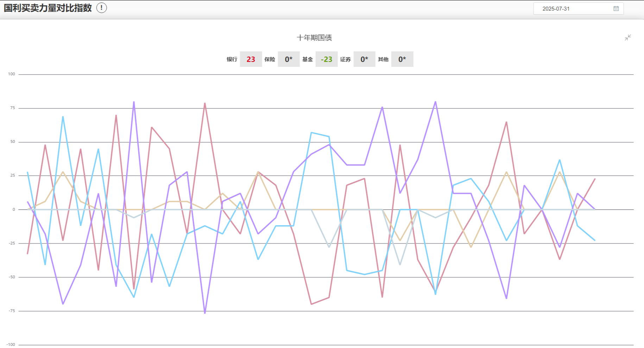Click the -100 label on the y-axis
Image resolution: width=644 pixels, height=348 pixels.
click(11, 344)
